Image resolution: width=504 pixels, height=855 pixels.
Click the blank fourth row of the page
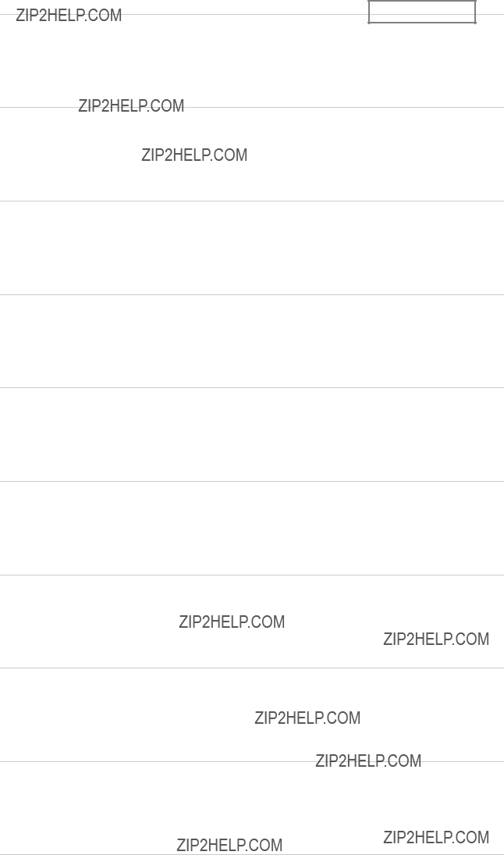pyautogui.click(x=252, y=341)
